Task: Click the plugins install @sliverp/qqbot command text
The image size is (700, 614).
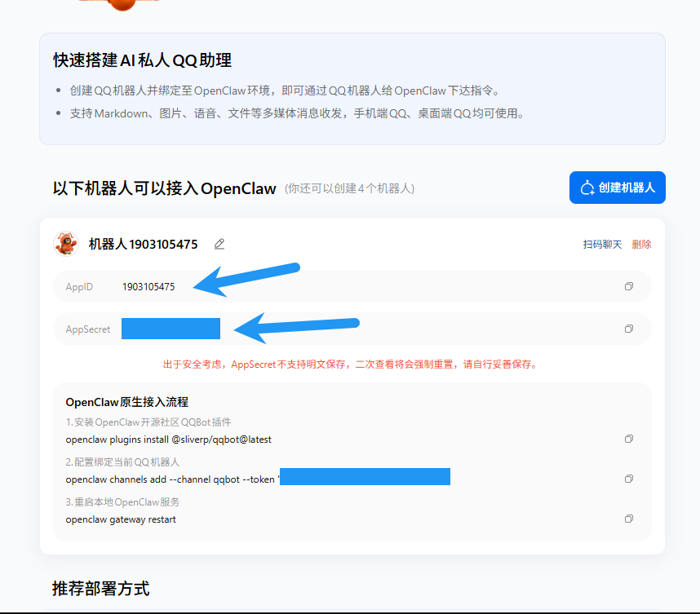Action: tap(168, 439)
